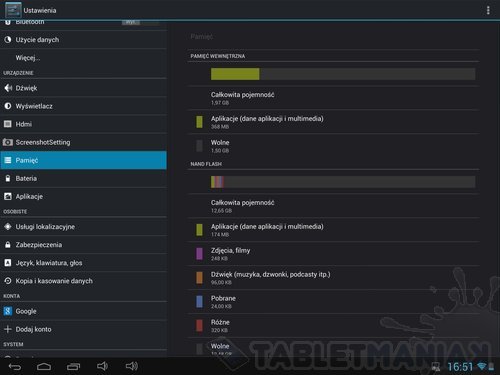
Task: Open the Wyświetlacz settings entry
Action: click(x=83, y=106)
